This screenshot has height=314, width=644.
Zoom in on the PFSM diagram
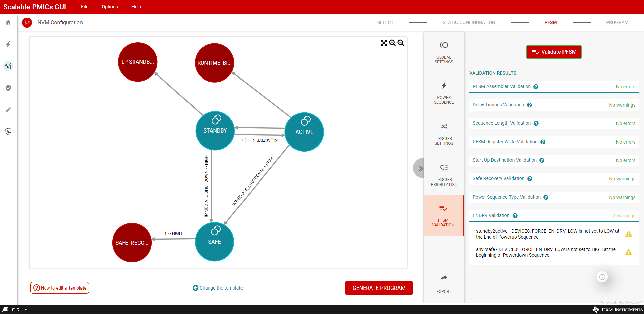(x=392, y=43)
